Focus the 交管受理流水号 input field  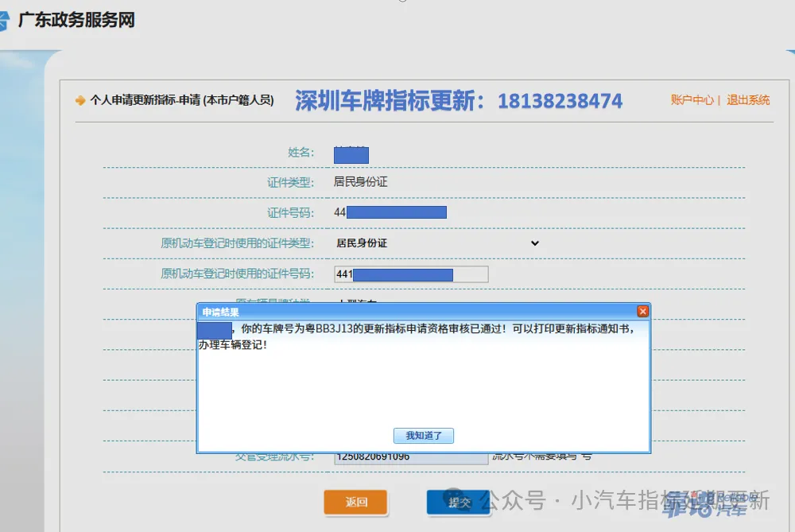[411, 456]
